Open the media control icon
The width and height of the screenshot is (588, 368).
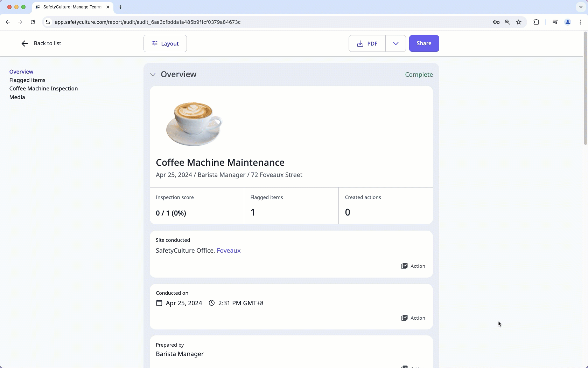(555, 22)
